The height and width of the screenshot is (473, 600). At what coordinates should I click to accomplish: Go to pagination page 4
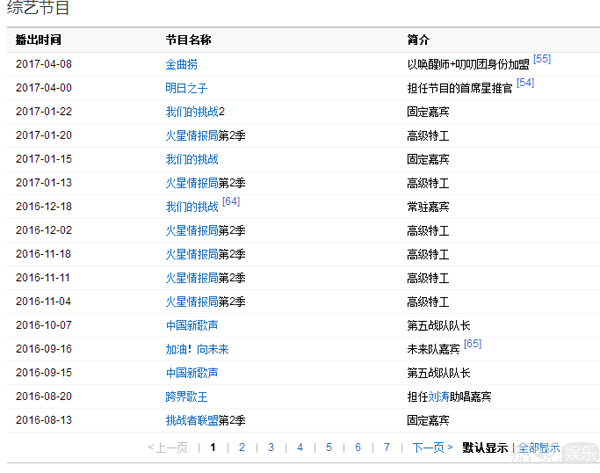tap(300, 447)
